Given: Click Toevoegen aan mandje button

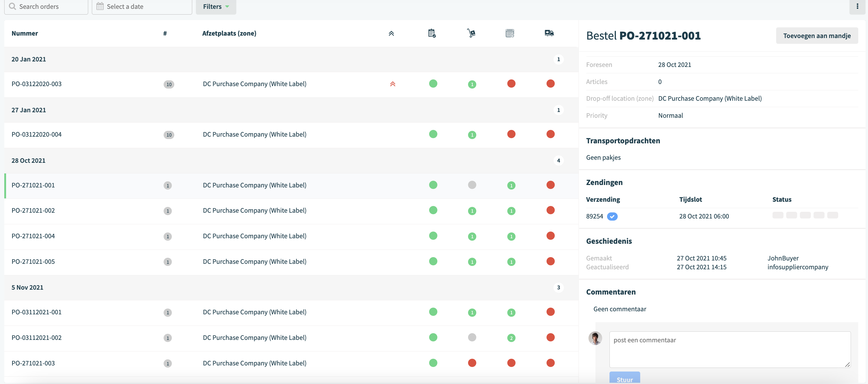Looking at the screenshot, I should (x=817, y=35).
